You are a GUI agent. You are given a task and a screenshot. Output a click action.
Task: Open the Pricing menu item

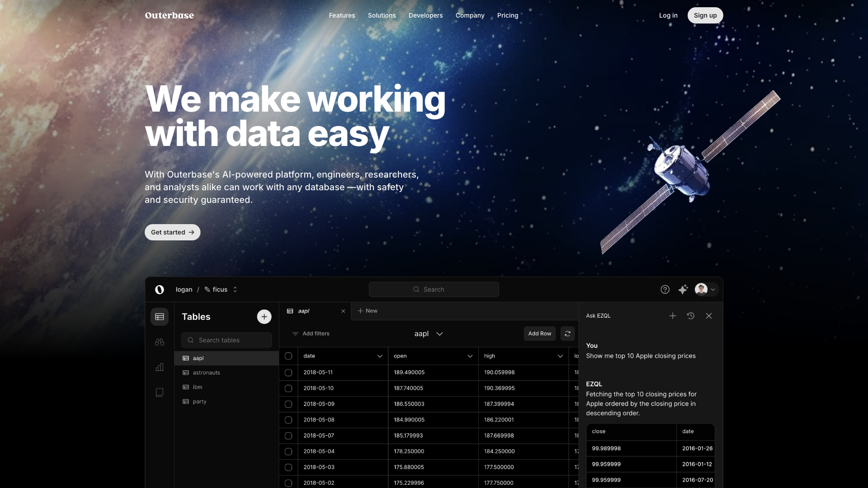508,15
